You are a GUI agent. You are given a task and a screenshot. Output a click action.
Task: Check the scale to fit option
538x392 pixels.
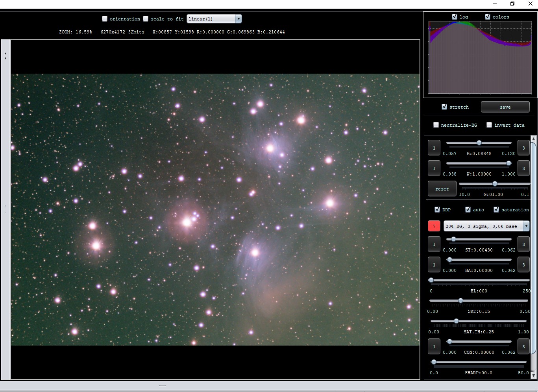click(x=146, y=18)
